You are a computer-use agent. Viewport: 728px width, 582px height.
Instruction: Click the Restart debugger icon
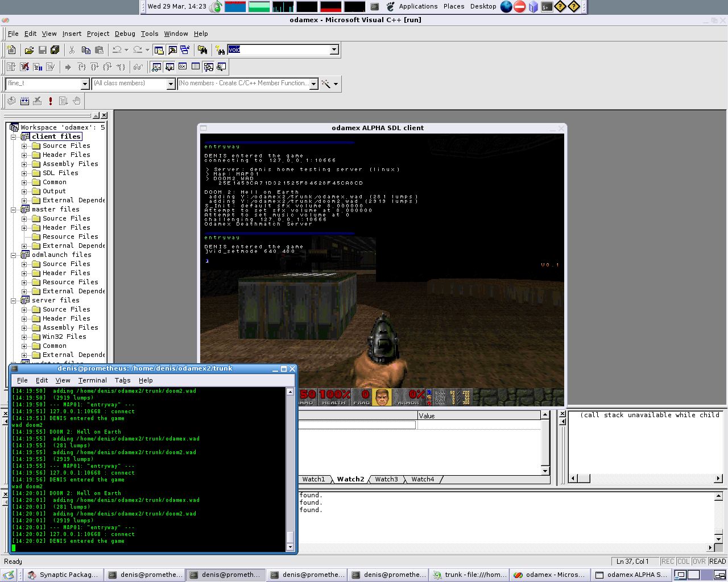coord(11,67)
